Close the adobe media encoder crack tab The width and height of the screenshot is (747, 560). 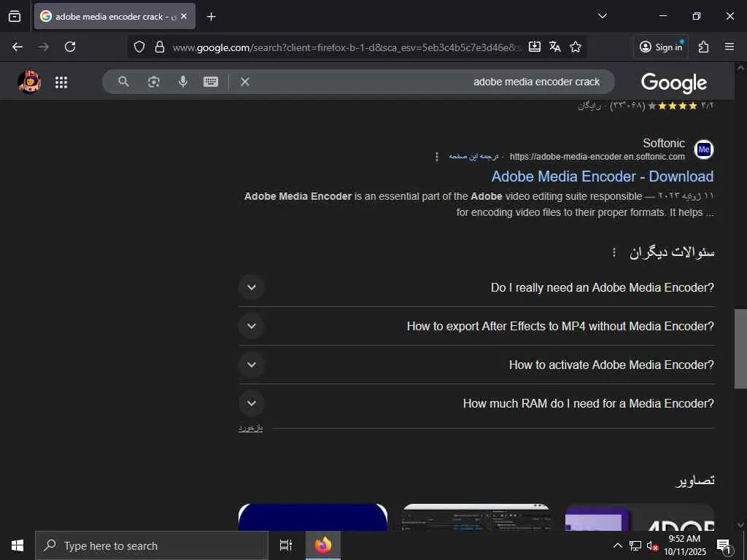184,16
